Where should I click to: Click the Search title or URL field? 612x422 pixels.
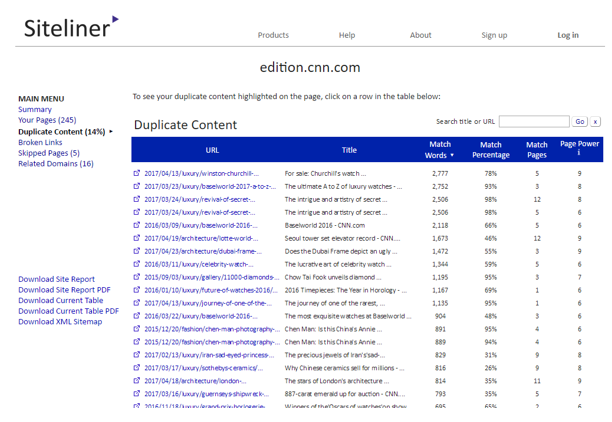click(533, 122)
